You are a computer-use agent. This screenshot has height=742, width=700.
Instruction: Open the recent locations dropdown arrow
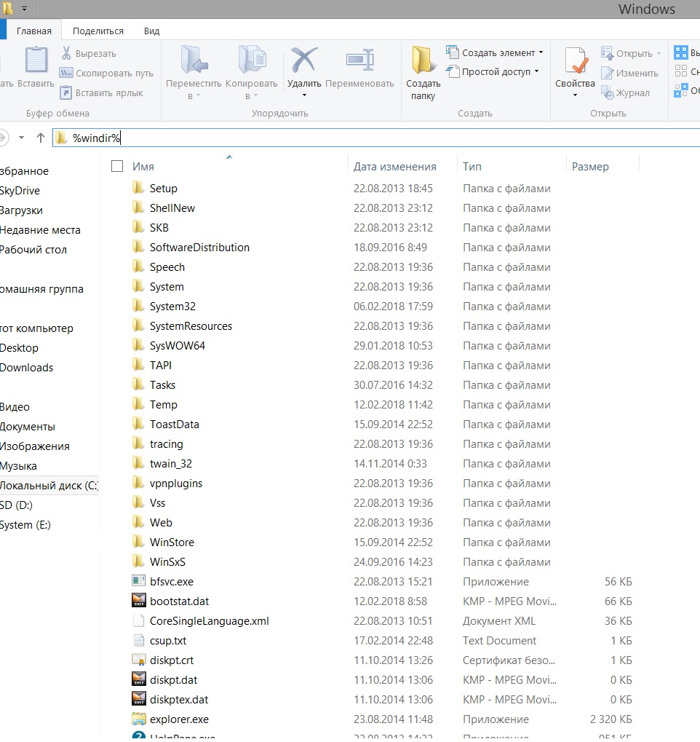[21, 138]
